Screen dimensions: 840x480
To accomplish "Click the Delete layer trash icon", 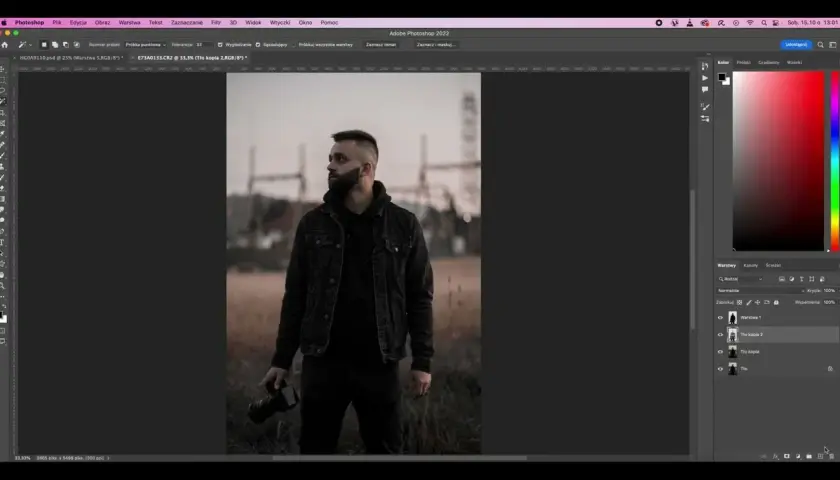I will click(x=831, y=456).
